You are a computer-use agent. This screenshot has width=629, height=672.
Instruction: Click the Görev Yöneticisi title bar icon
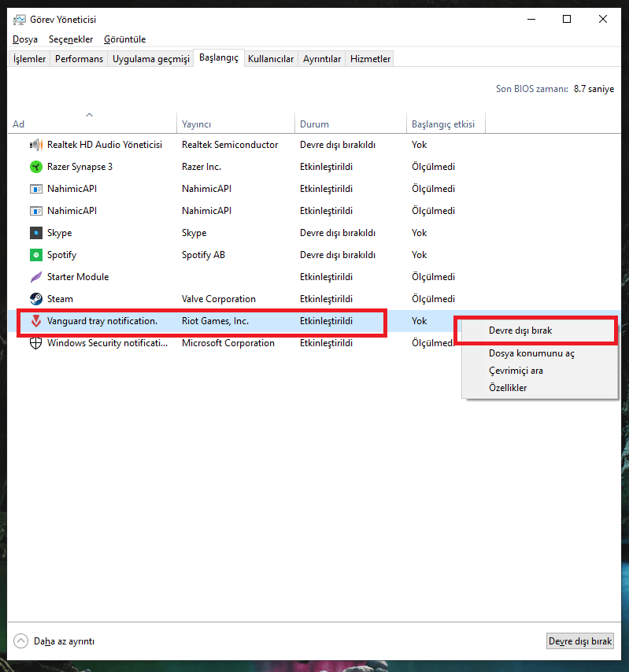pyautogui.click(x=20, y=20)
